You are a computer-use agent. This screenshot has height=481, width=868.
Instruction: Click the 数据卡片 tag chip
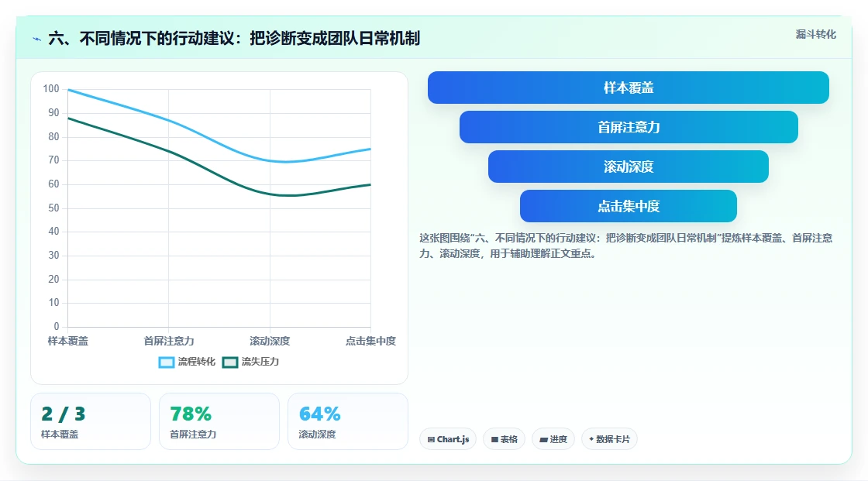point(609,439)
